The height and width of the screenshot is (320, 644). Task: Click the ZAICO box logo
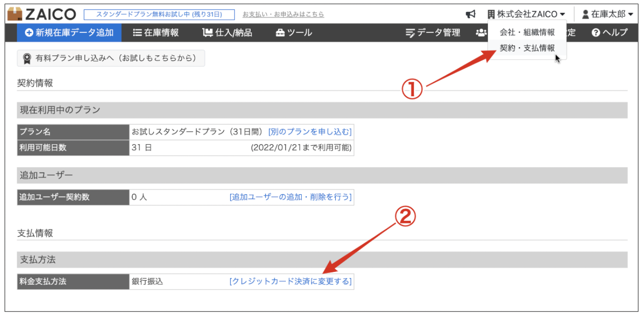tap(15, 14)
